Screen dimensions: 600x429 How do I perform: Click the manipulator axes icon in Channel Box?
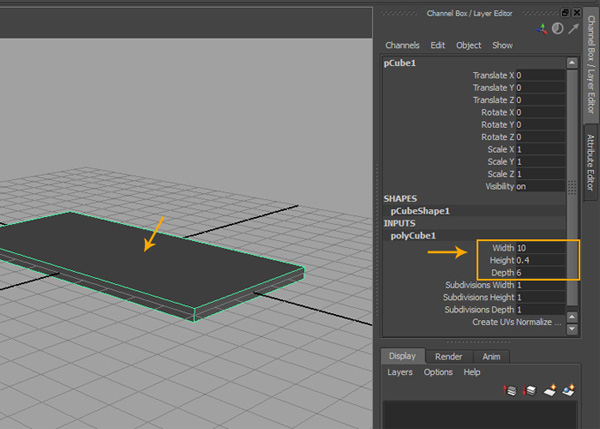pos(541,29)
